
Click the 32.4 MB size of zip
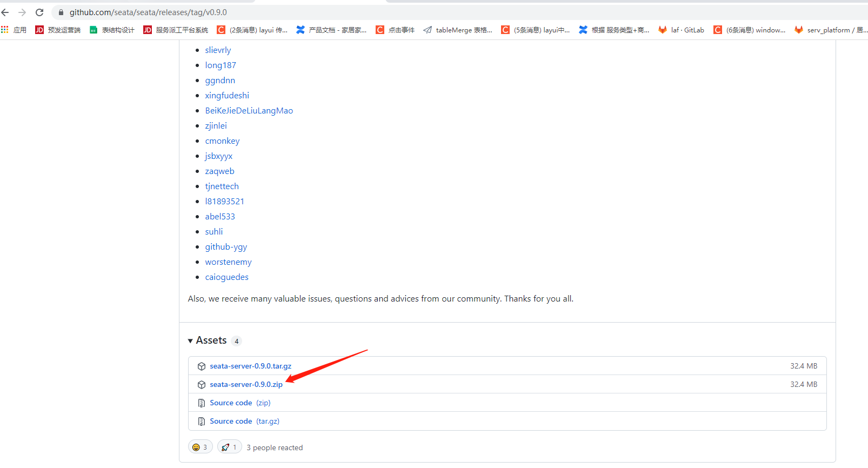coord(804,384)
